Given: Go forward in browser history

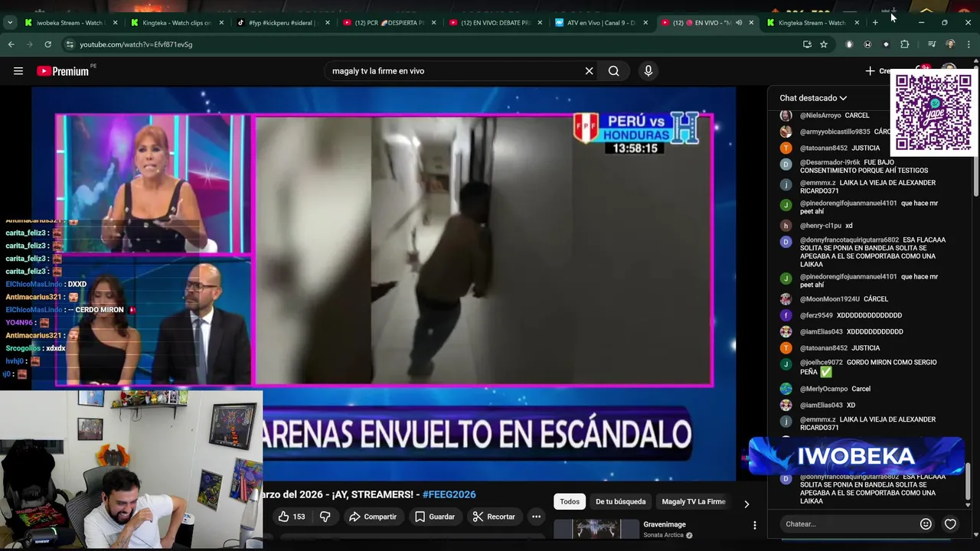Looking at the screenshot, I should [29, 44].
